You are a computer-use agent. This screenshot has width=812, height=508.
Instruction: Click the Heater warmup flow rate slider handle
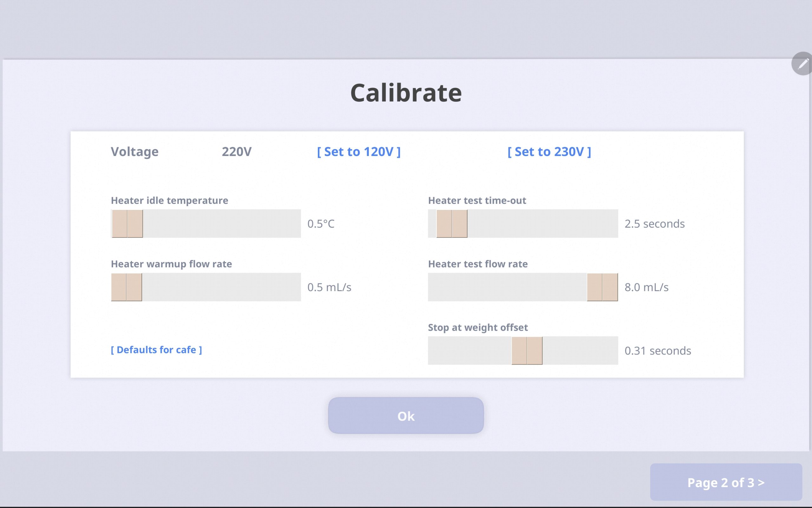pos(127,287)
